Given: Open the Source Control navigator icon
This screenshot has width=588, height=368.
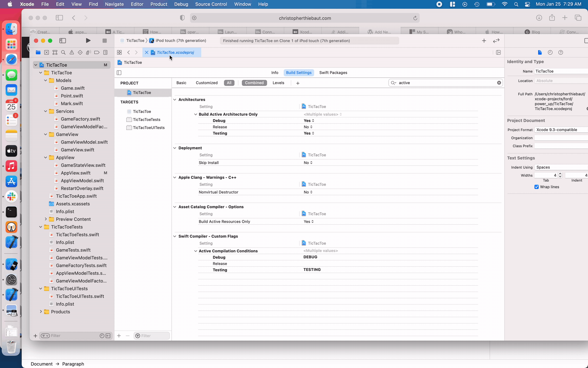Looking at the screenshot, I should point(47,52).
